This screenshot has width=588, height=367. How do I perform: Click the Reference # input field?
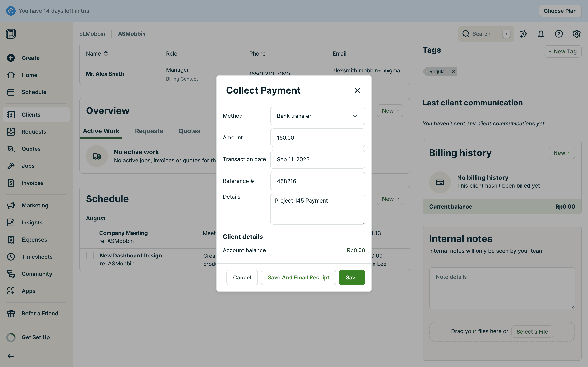coord(317,181)
